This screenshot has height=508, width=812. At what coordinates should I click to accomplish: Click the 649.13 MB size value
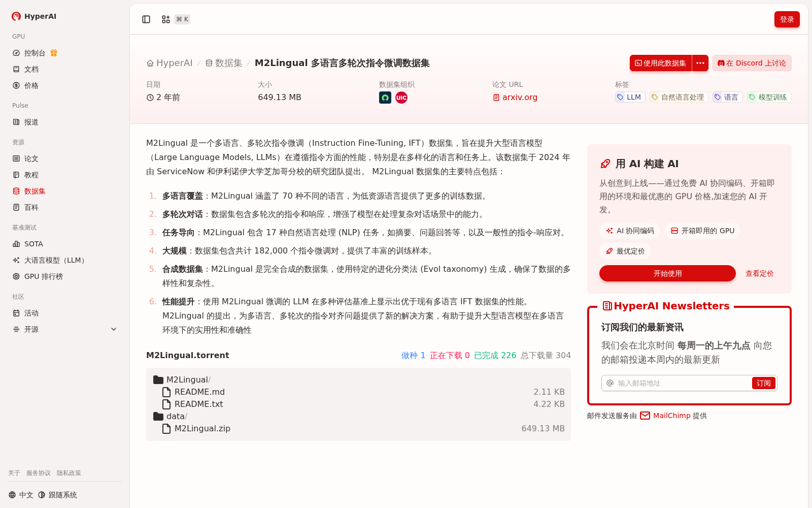[x=280, y=97]
